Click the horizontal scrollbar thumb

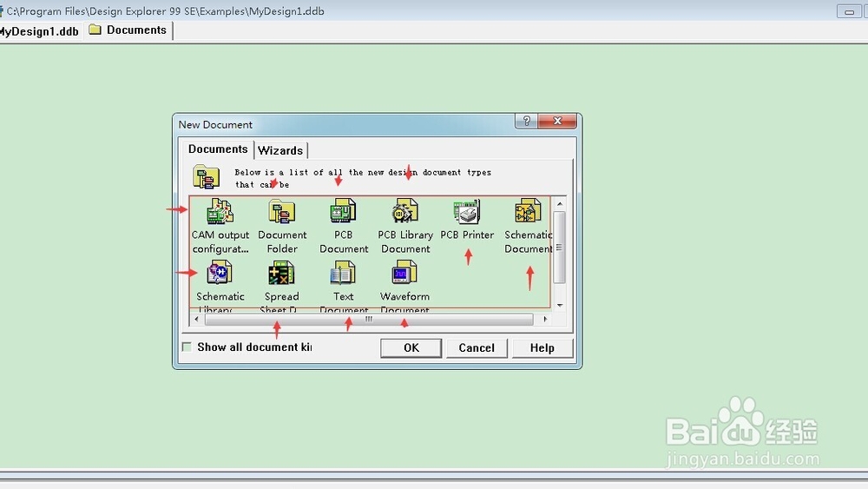369,320
